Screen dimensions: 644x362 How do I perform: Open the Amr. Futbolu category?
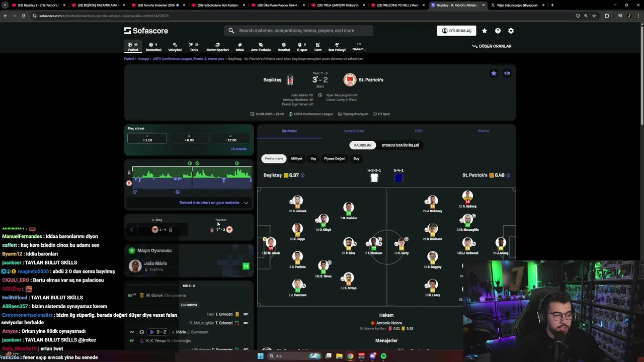[x=261, y=47]
